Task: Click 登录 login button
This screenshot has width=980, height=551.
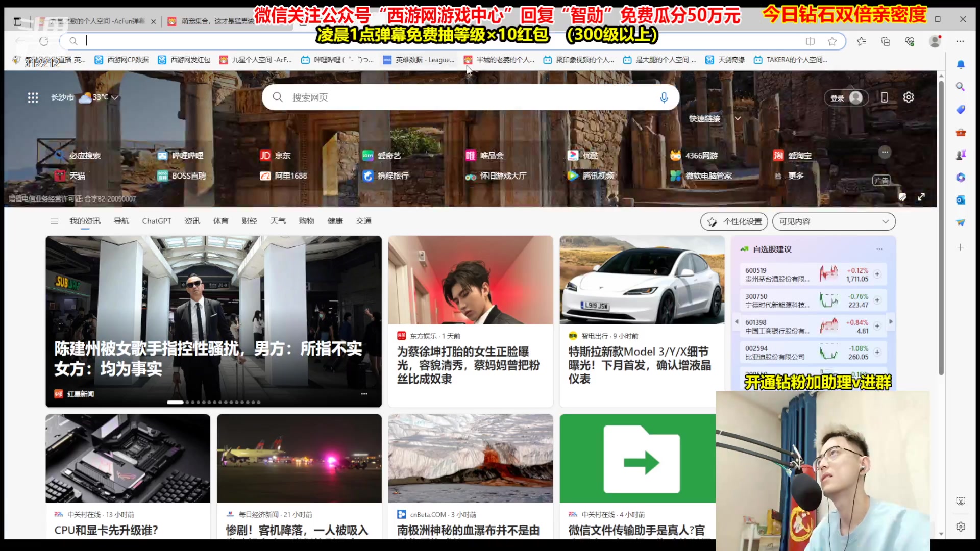Action: [x=847, y=97]
